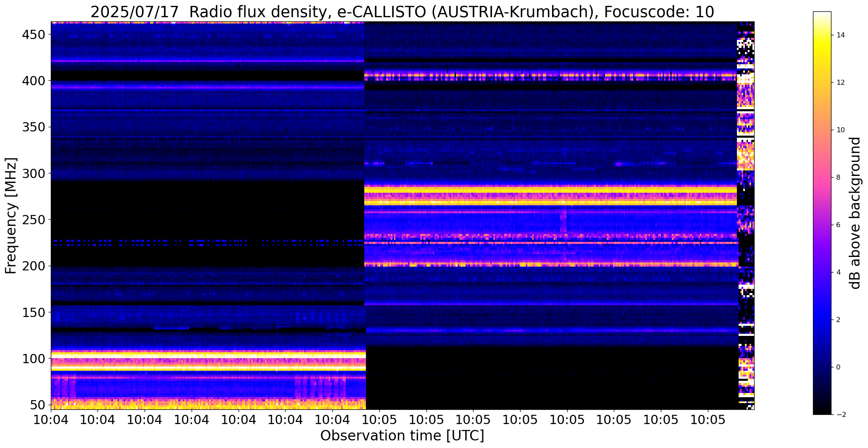868x448 pixels.
Task: Click the noisy white column at spectrogram's end
Action: 746,215
